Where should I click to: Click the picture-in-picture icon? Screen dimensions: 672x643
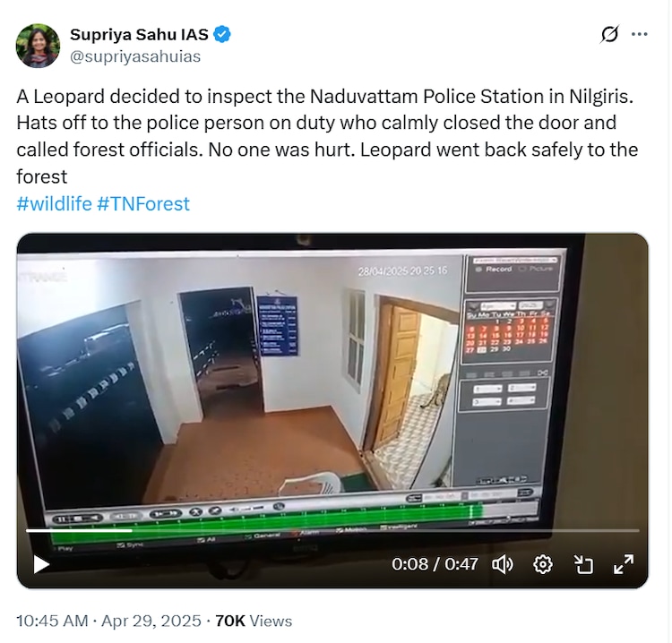pos(583,564)
